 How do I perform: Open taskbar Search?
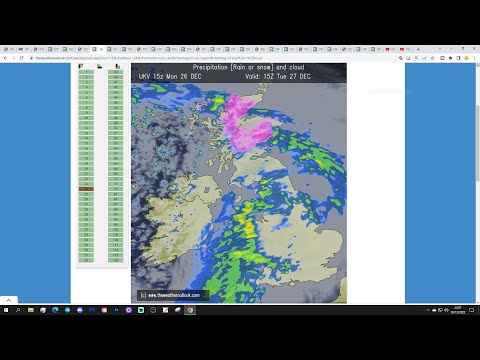pyautogui.click(x=18, y=310)
